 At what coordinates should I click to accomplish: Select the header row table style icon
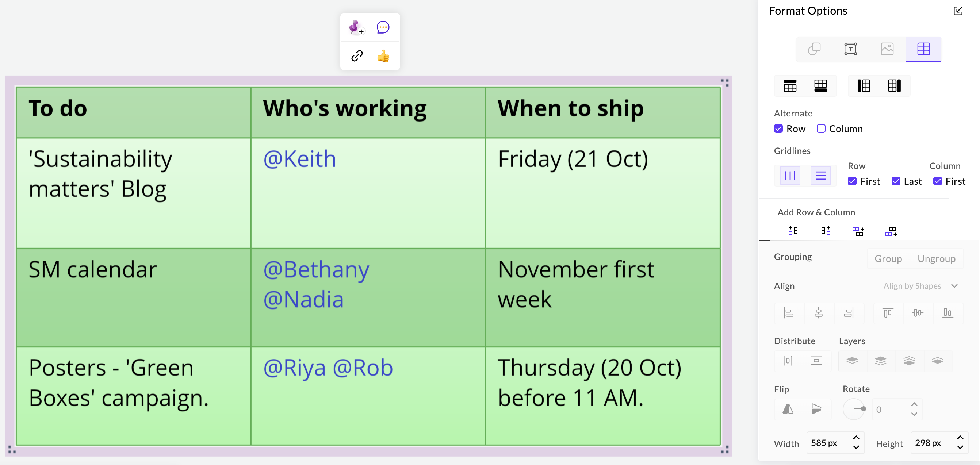pyautogui.click(x=790, y=87)
